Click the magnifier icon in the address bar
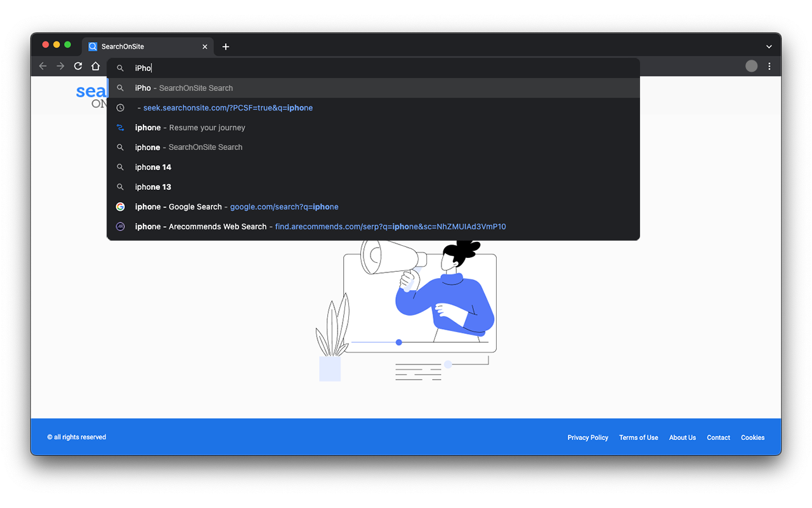Viewport: 812px width, 508px height. tap(121, 67)
